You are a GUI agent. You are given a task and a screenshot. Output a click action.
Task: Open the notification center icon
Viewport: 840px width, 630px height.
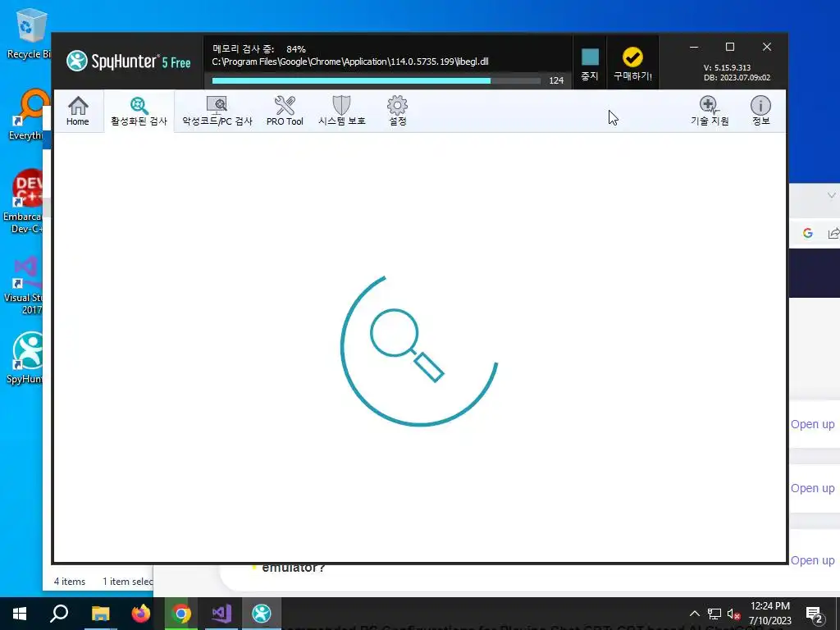coord(815,614)
